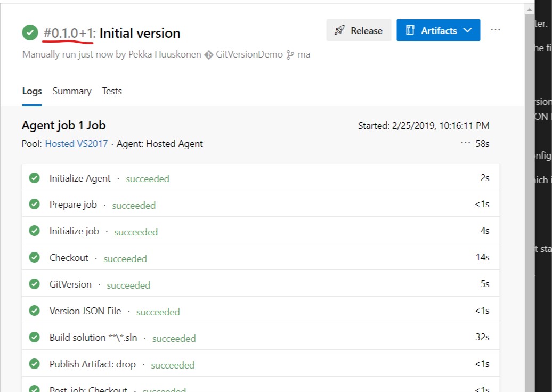Open the Build solution **\*.sln step
The height and width of the screenshot is (392, 552).
pyautogui.click(x=261, y=337)
